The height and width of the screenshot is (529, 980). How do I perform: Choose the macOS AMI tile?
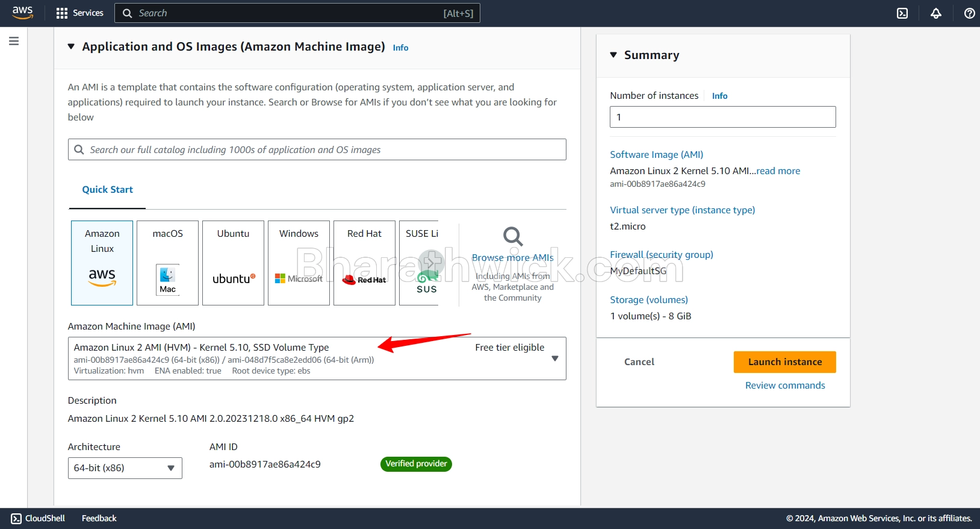click(x=168, y=263)
